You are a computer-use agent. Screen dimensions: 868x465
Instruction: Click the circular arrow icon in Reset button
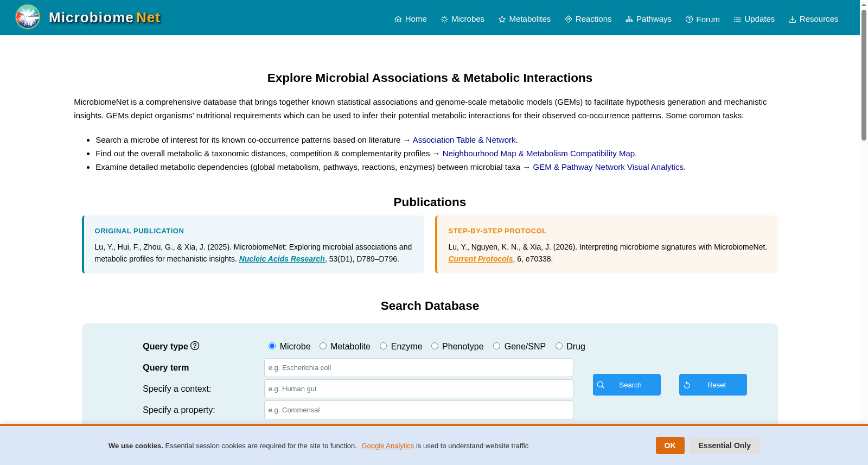pyautogui.click(x=687, y=385)
